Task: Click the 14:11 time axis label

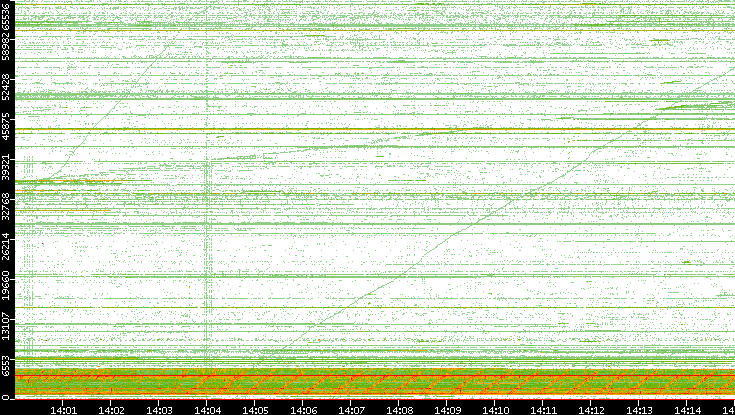Action: pyautogui.click(x=543, y=410)
